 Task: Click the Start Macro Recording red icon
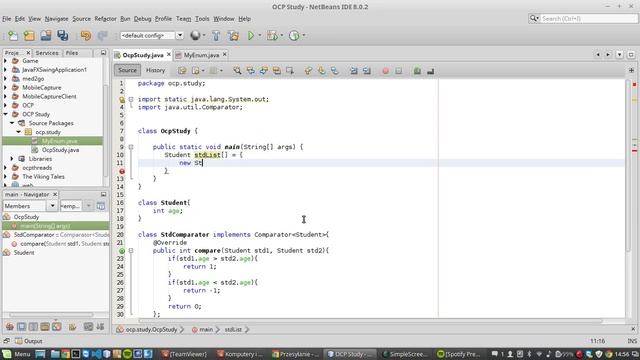(385, 71)
